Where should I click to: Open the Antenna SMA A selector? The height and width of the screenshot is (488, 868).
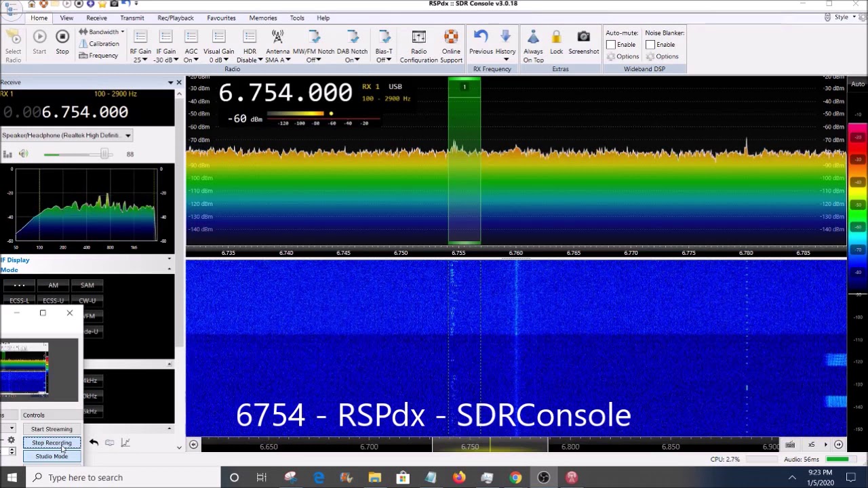pos(277,47)
